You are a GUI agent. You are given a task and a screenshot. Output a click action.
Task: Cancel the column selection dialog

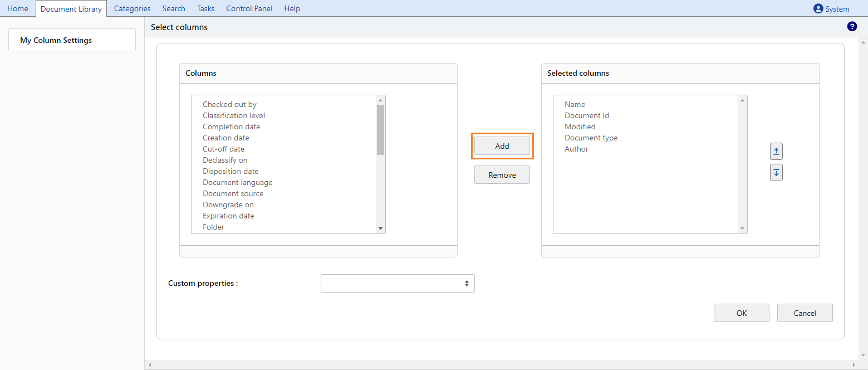(805, 313)
